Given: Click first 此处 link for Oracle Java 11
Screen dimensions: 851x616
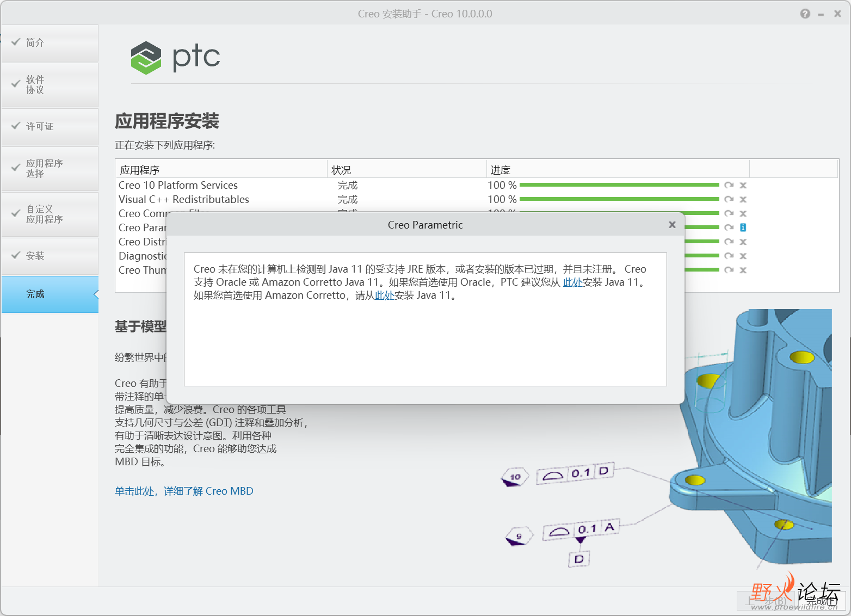Looking at the screenshot, I should 572,282.
